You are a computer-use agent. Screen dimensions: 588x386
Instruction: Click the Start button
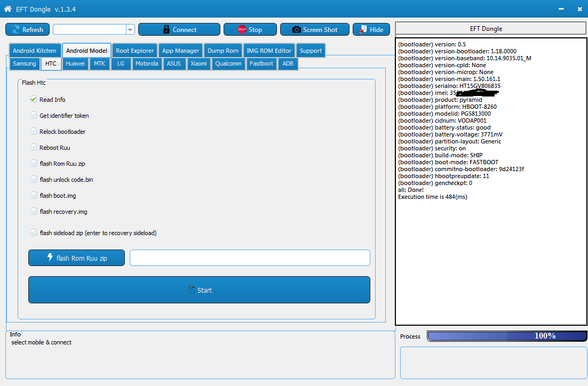tap(199, 289)
